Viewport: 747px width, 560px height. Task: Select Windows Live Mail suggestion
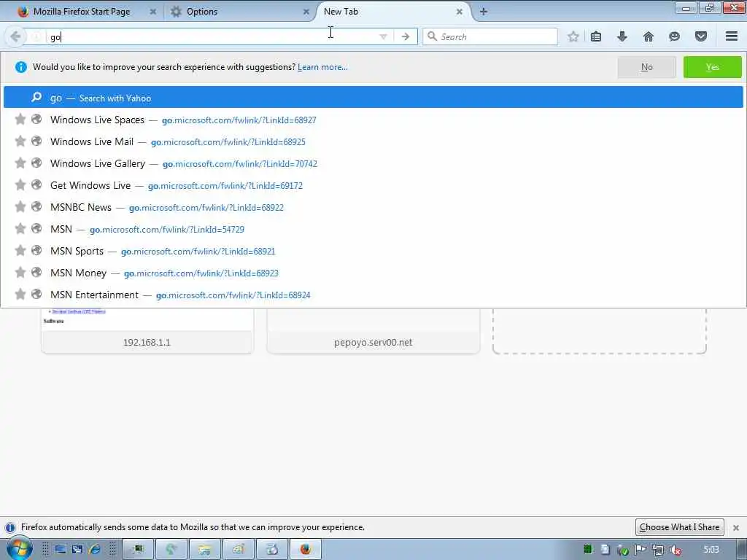pyautogui.click(x=373, y=142)
